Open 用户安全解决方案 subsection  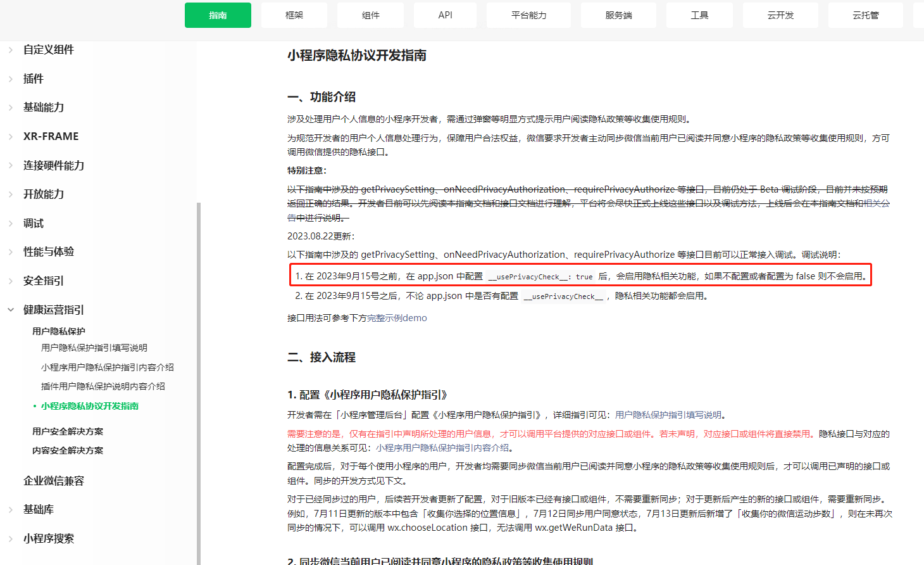tap(68, 431)
